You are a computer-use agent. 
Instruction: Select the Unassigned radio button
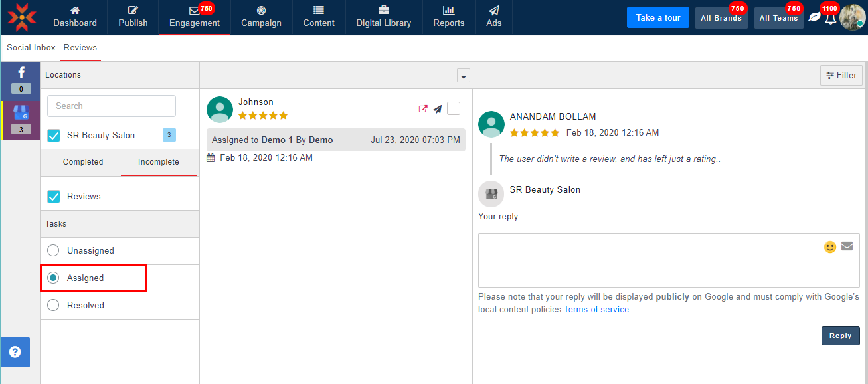(53, 251)
